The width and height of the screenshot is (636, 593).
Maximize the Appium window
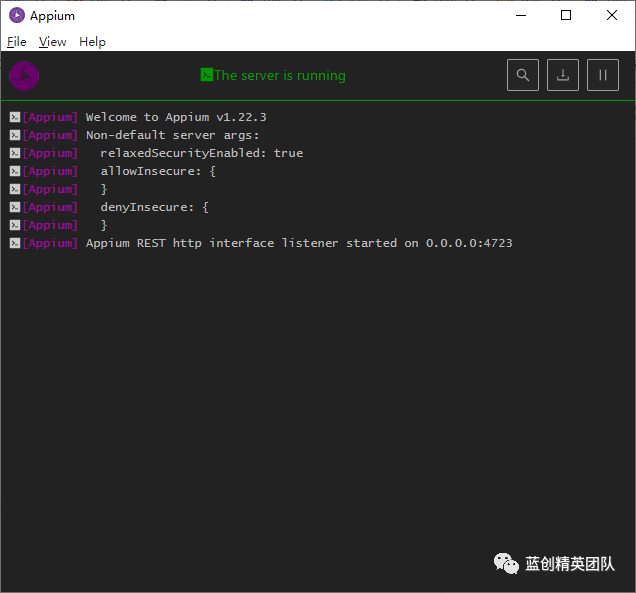coord(566,15)
